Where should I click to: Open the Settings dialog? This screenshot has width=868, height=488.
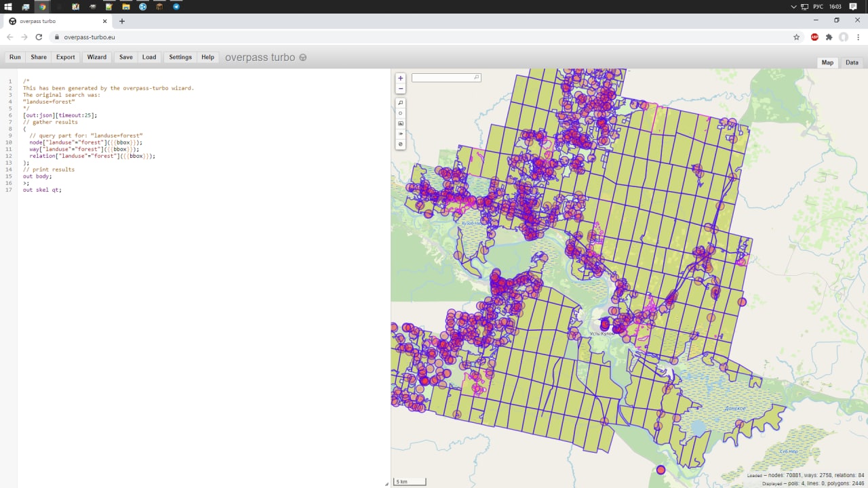point(180,58)
